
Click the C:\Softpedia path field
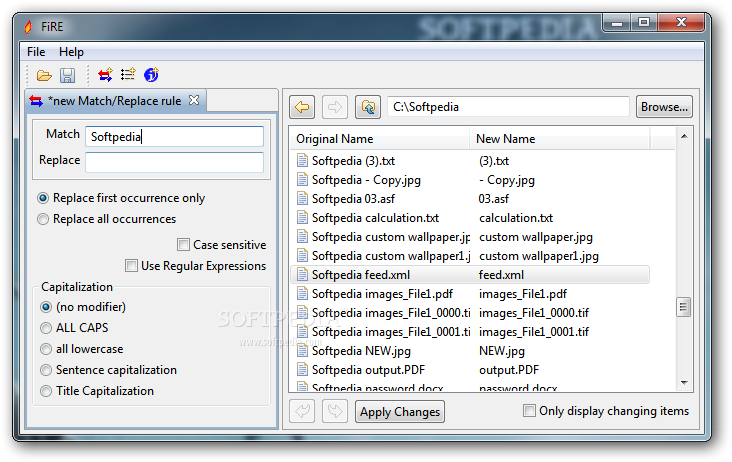pyautogui.click(x=508, y=107)
